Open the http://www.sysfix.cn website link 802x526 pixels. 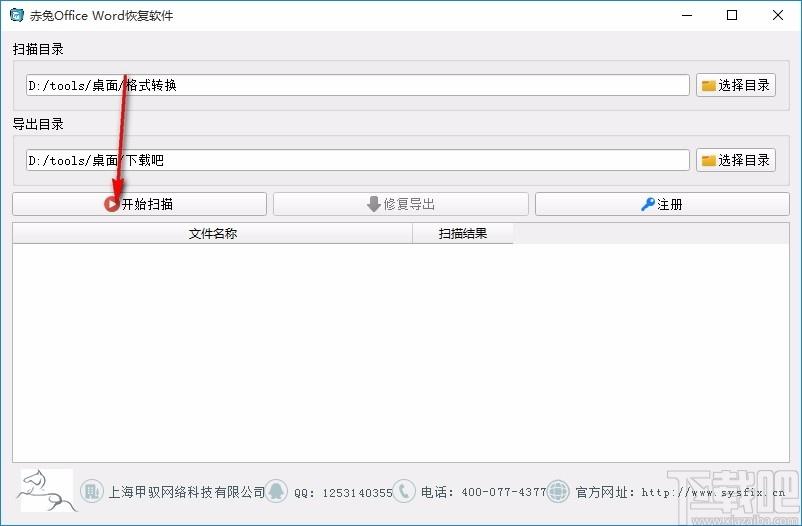(713, 492)
